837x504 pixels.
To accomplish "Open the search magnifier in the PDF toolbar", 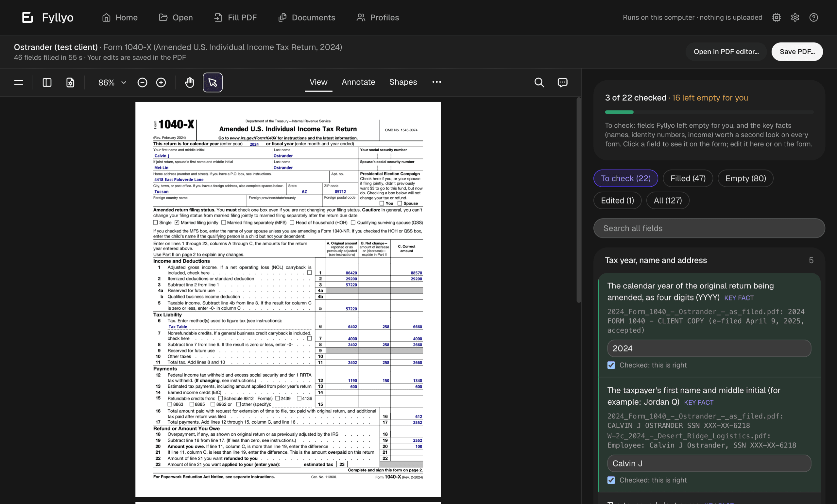I will pos(539,82).
